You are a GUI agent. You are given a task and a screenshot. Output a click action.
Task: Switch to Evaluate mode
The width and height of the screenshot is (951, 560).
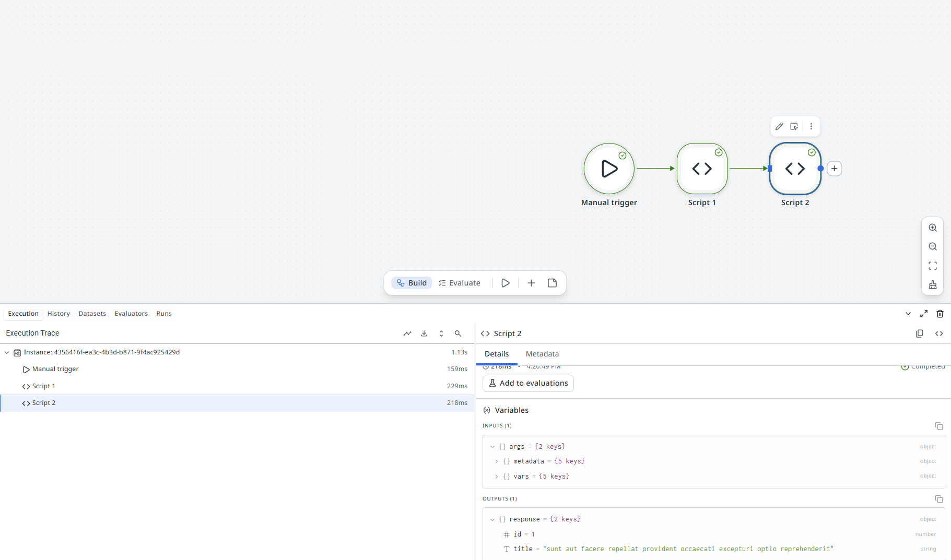459,283
